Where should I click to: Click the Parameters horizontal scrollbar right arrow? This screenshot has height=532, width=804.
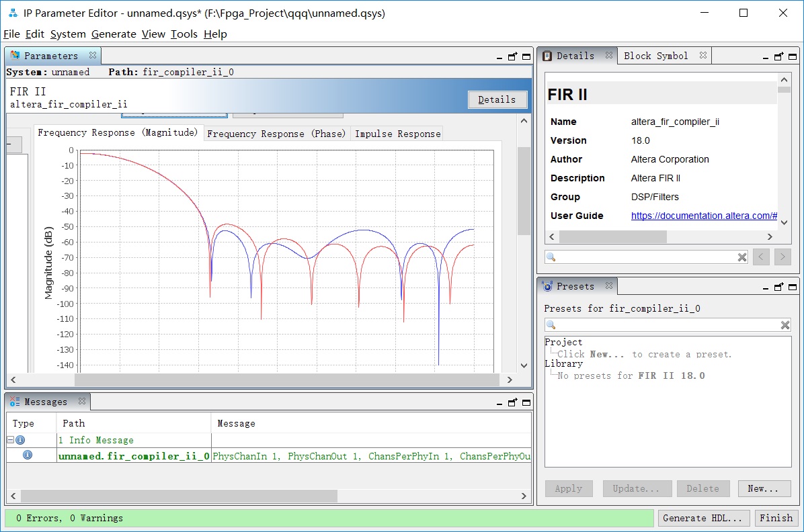[x=509, y=380]
